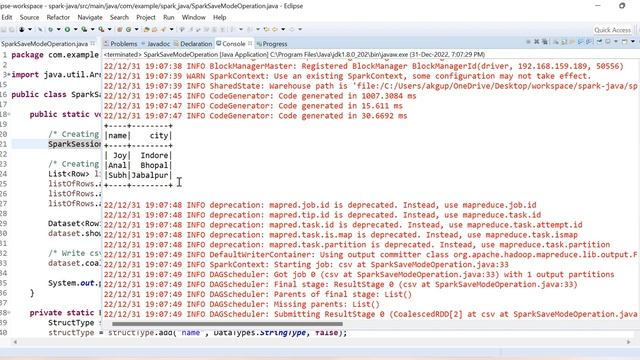Click the 'Joy| Indore' output row
Image resolution: width=640 pixels, height=360 pixels.
[x=138, y=156]
